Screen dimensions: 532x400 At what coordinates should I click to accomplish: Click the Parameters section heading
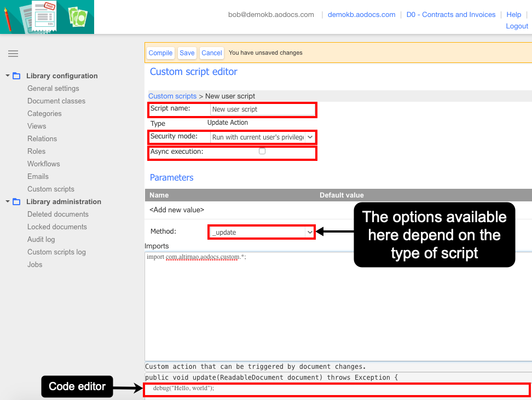coord(172,177)
